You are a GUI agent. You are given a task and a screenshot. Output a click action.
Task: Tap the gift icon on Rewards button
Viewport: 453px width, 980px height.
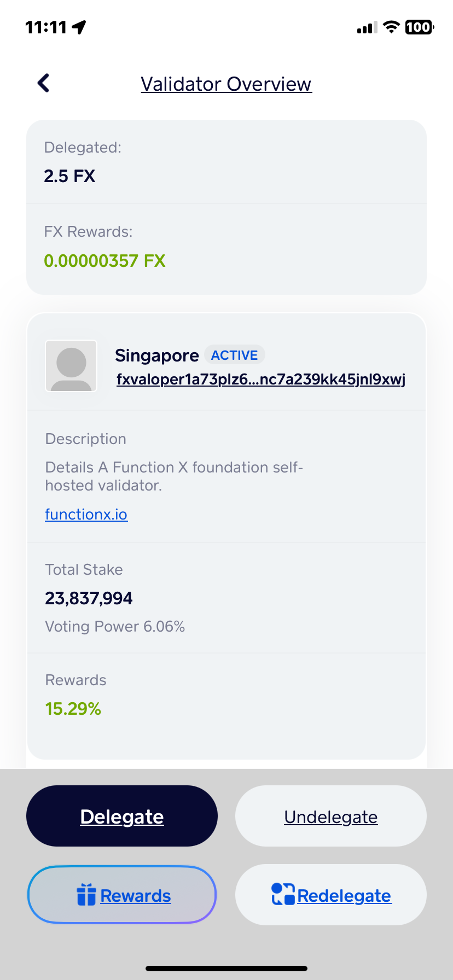pos(86,895)
